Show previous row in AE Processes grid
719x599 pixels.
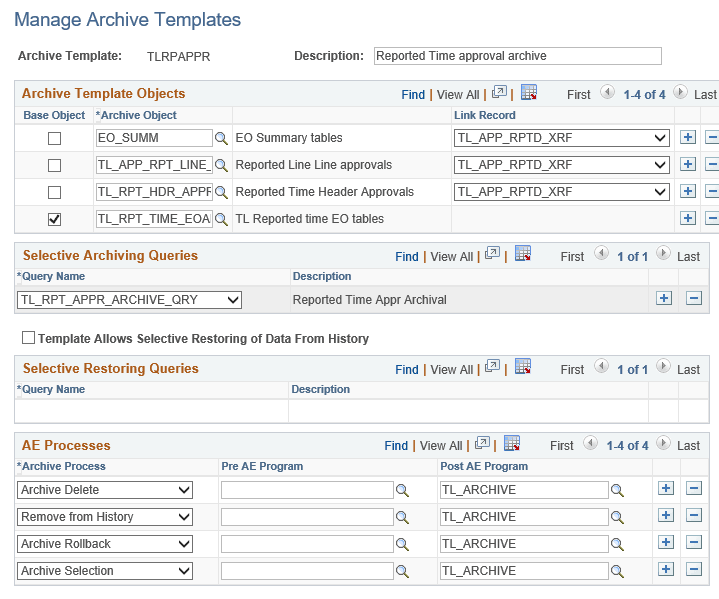591,443
